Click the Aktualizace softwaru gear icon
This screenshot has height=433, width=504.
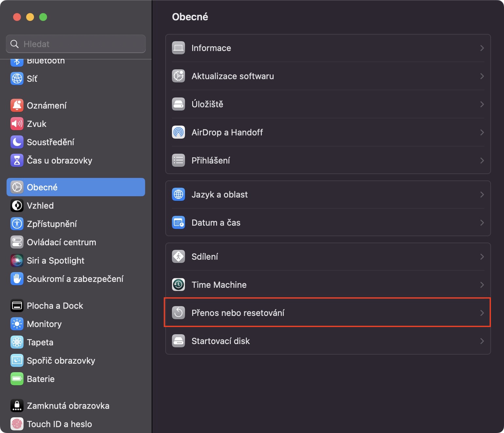178,76
